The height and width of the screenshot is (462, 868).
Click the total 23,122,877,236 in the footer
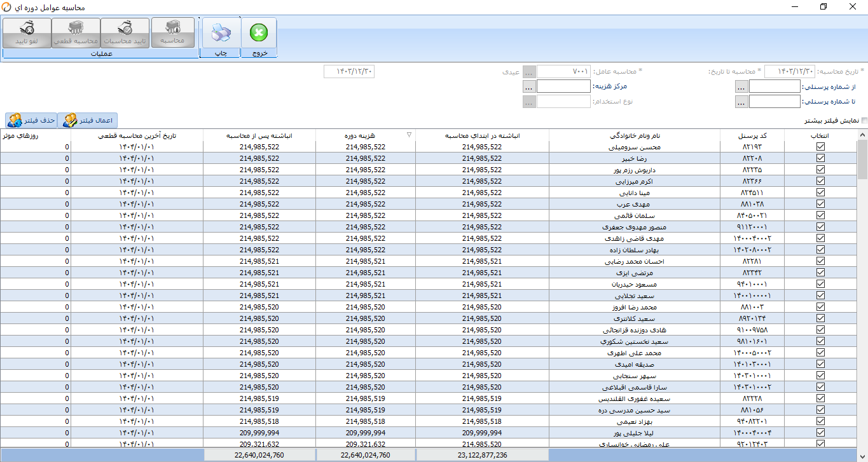pos(482,455)
